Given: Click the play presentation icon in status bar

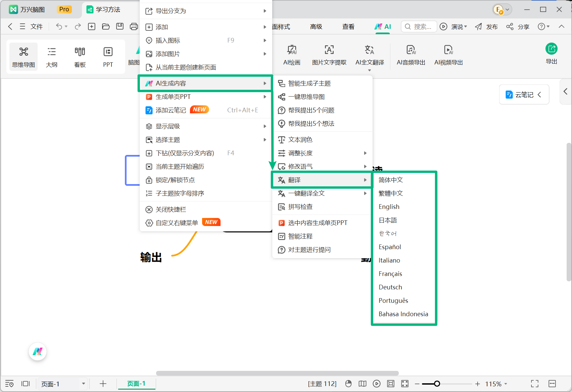Looking at the screenshot, I should pos(377,384).
